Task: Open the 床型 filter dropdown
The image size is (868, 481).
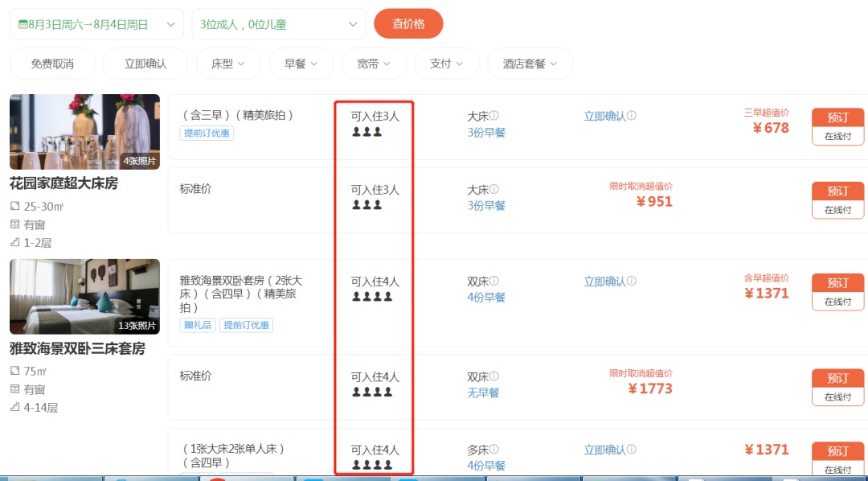Action: (x=228, y=63)
